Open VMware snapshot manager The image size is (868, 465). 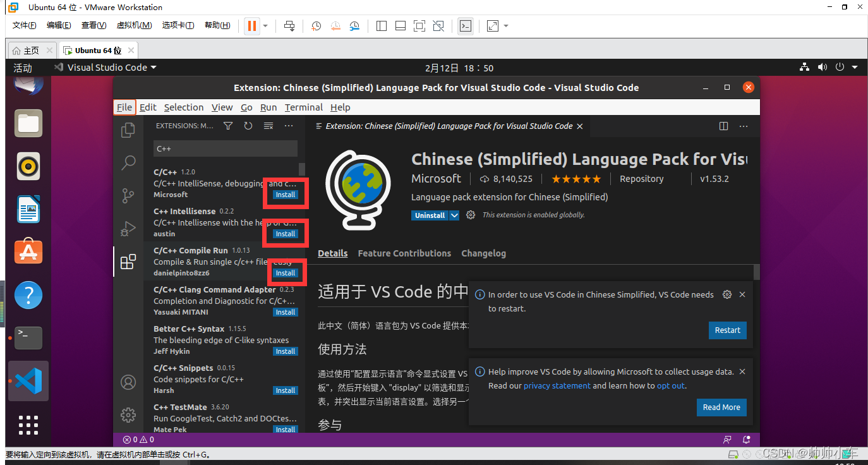coord(355,26)
